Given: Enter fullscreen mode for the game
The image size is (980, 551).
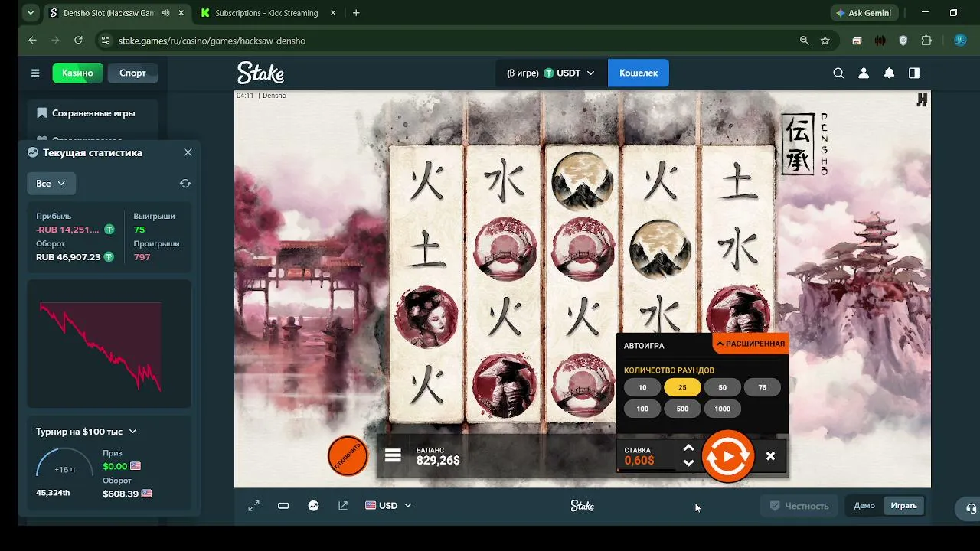Looking at the screenshot, I should click(x=253, y=506).
